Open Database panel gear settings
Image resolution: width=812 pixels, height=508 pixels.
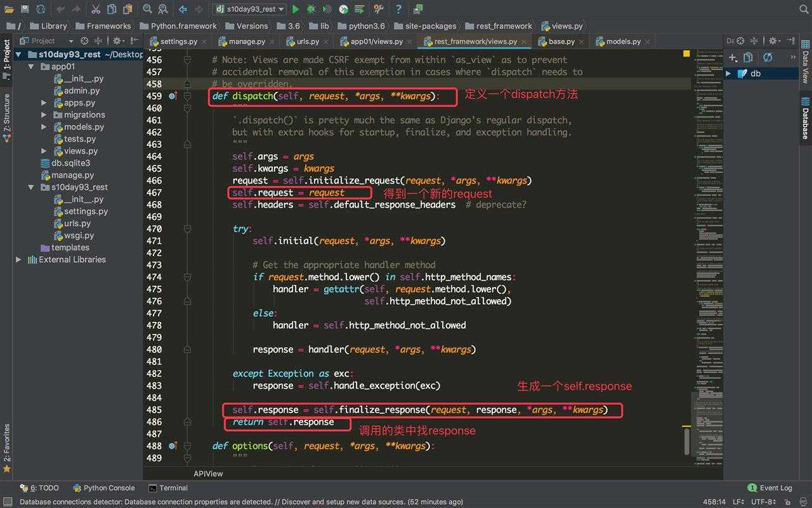[x=775, y=41]
